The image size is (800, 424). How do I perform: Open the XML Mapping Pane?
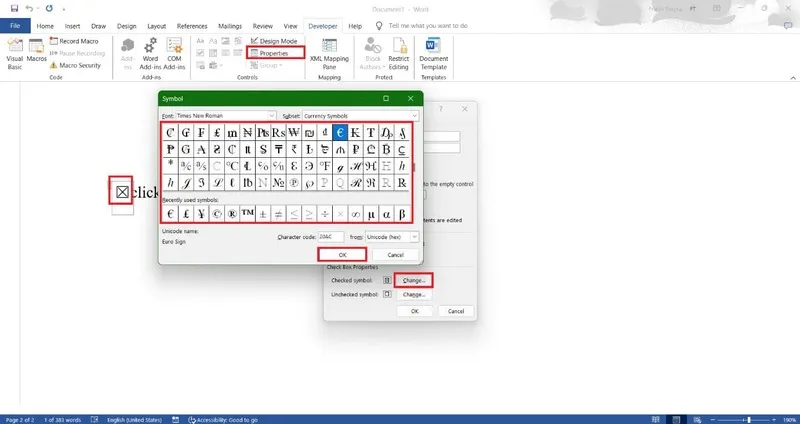pyautogui.click(x=329, y=54)
